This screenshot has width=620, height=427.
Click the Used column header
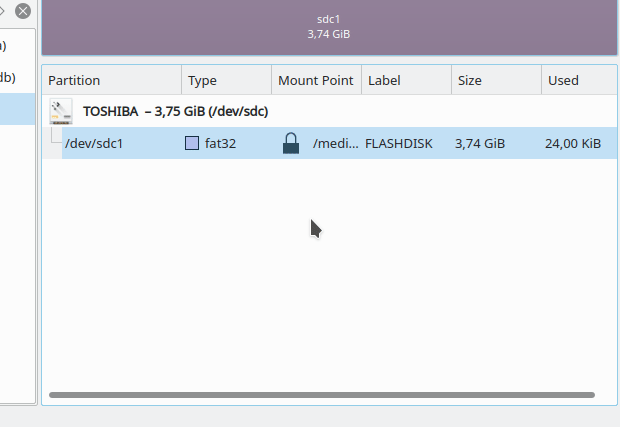578,80
